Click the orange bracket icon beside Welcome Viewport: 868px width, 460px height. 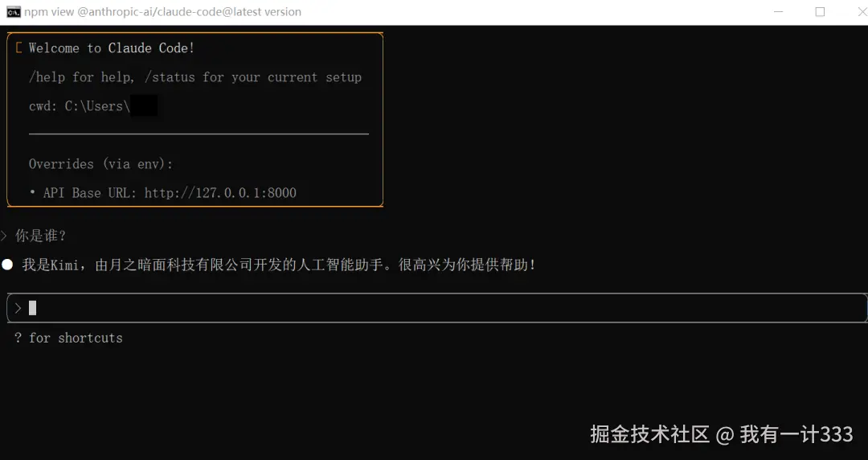[x=18, y=47]
